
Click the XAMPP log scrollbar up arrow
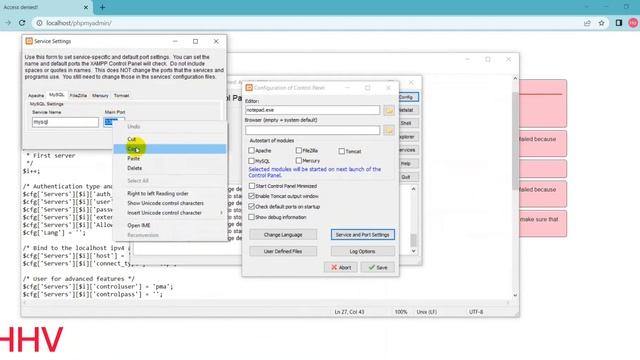click(413, 189)
